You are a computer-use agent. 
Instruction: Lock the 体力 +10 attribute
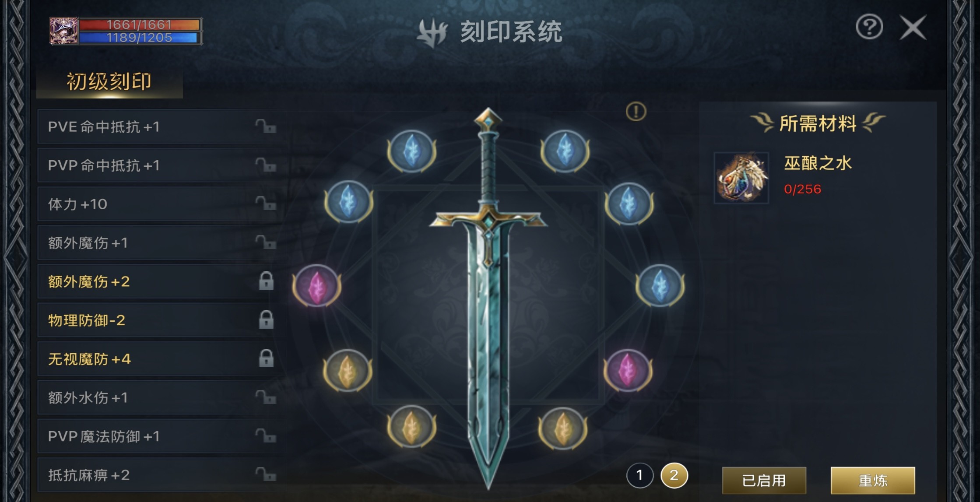point(266,204)
